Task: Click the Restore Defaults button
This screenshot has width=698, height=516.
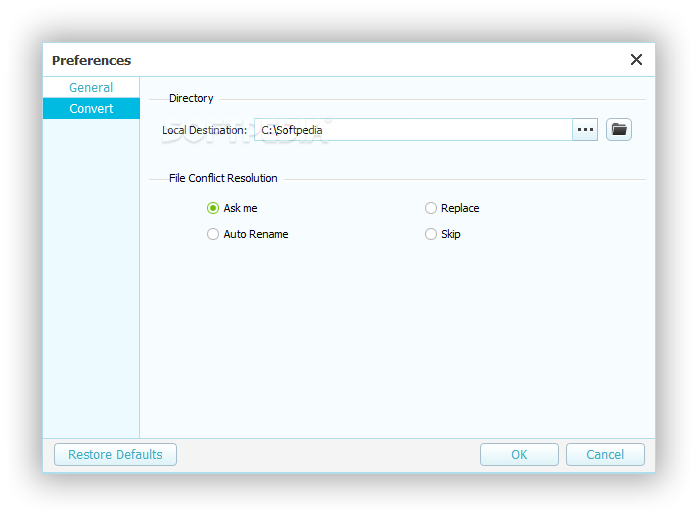Action: (x=115, y=455)
